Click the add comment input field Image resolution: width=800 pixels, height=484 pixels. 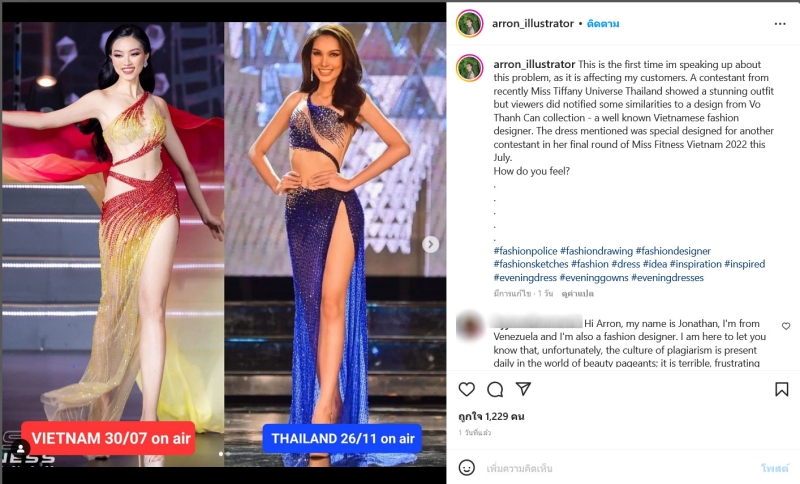[617, 468]
